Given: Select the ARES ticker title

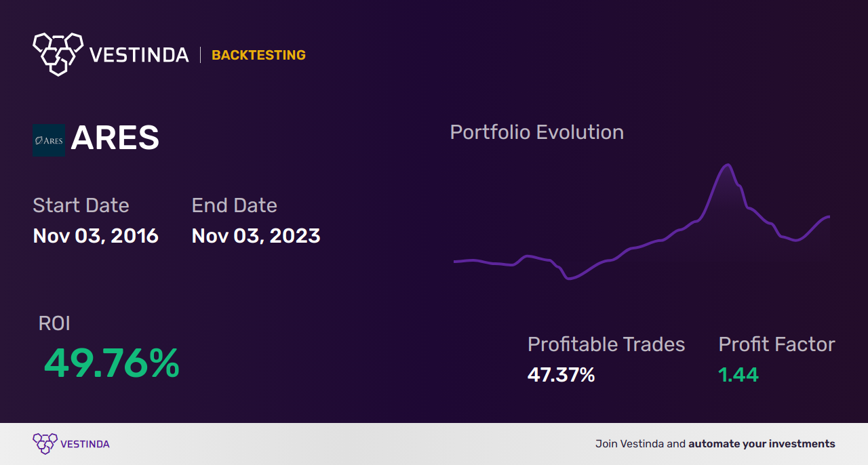Looking at the screenshot, I should (x=115, y=139).
